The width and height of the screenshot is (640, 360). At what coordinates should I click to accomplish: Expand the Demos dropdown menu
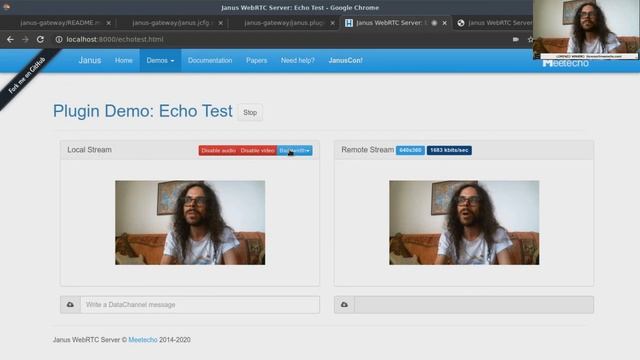point(160,60)
